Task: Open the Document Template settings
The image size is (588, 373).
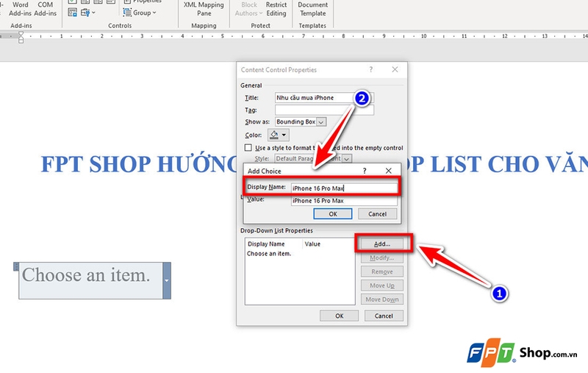Action: coord(313,9)
